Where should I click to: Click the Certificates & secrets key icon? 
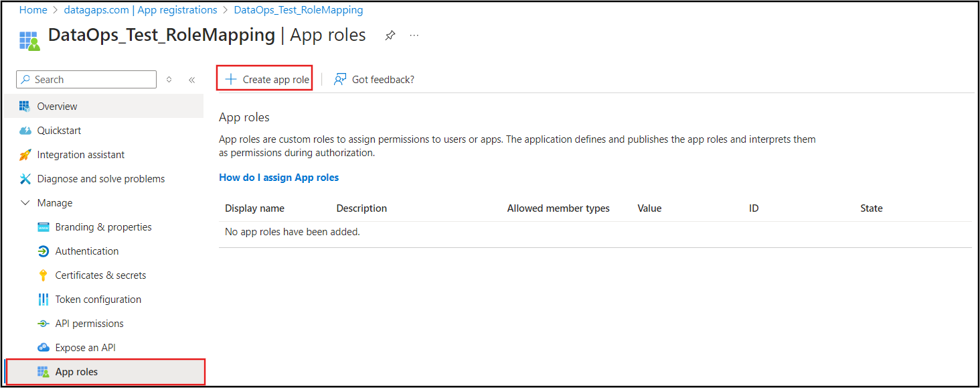click(44, 275)
